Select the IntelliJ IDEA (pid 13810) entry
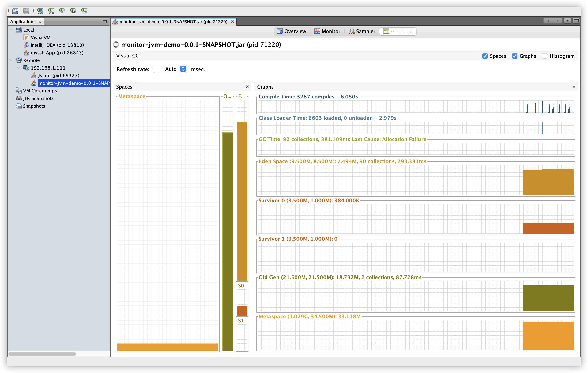 tap(57, 45)
